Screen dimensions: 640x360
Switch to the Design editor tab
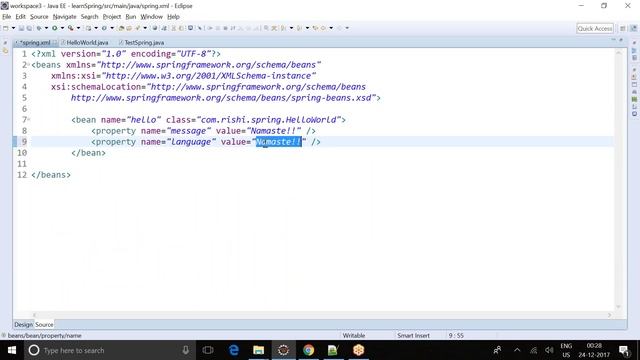23,324
